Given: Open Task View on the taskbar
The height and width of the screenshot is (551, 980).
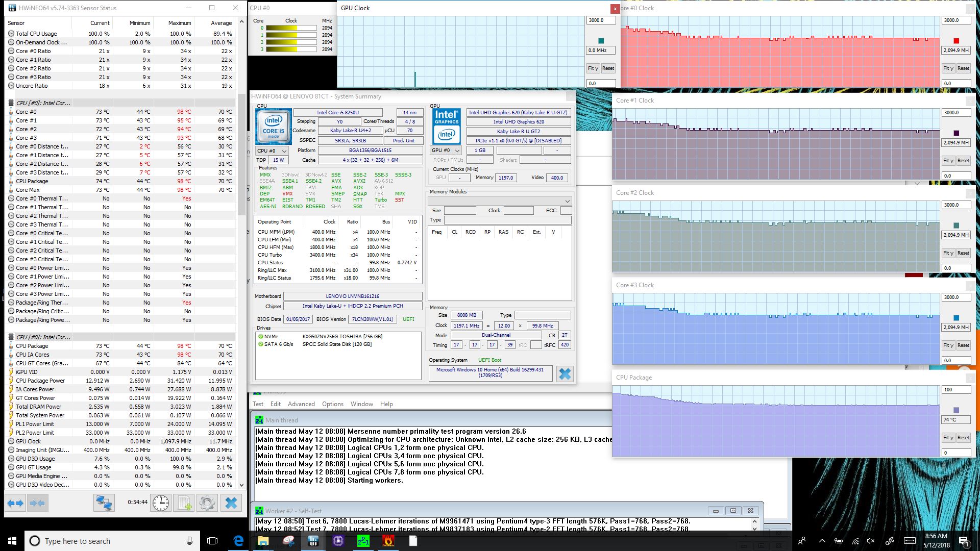Looking at the screenshot, I should point(212,541).
